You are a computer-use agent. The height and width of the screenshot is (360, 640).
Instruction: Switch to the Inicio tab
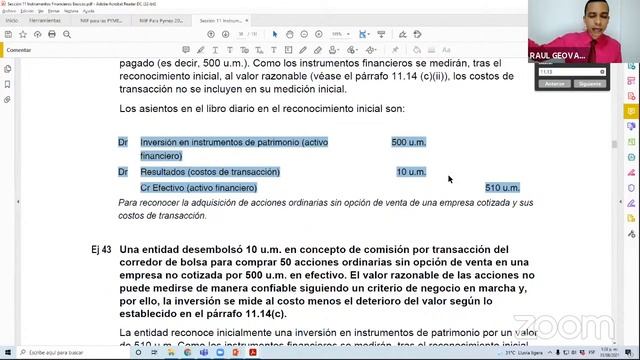(x=12, y=20)
